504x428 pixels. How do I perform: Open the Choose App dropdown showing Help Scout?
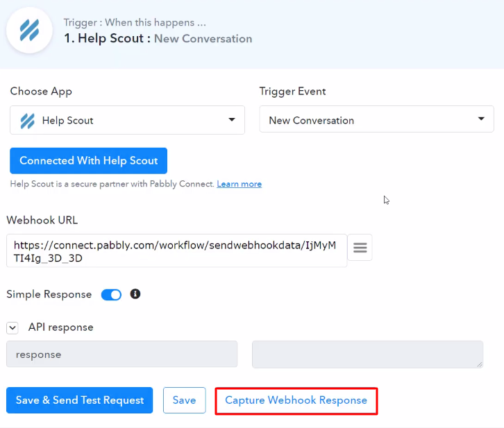[127, 120]
